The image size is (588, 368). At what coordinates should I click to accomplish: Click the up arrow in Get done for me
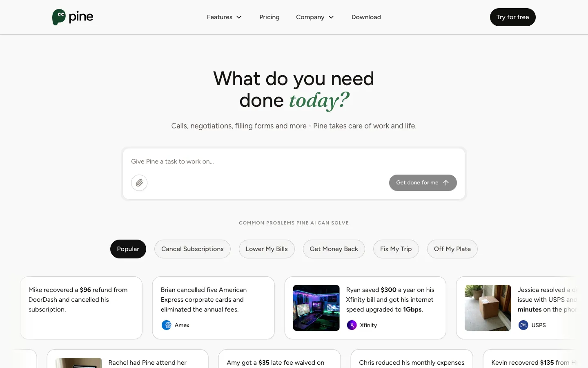pyautogui.click(x=446, y=183)
